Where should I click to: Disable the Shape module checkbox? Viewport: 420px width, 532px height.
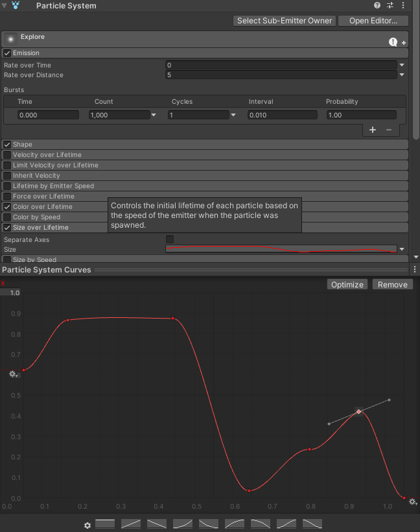pos(7,145)
